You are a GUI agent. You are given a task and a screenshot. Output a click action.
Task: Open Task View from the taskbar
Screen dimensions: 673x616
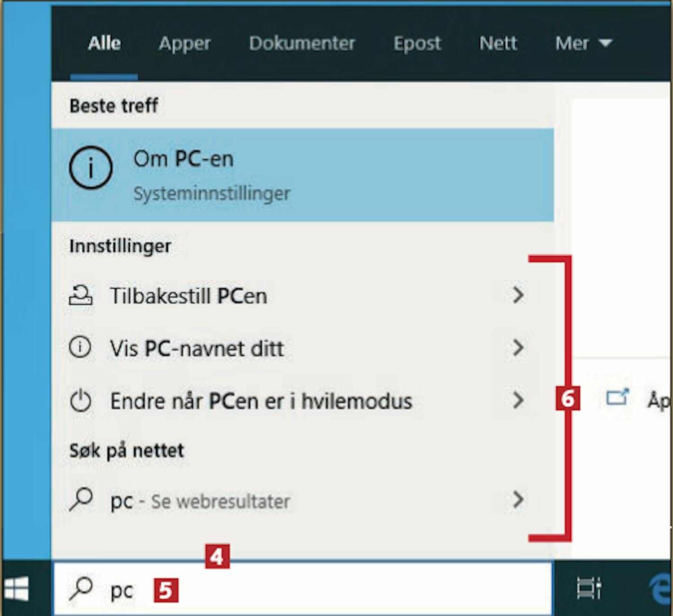(x=589, y=589)
